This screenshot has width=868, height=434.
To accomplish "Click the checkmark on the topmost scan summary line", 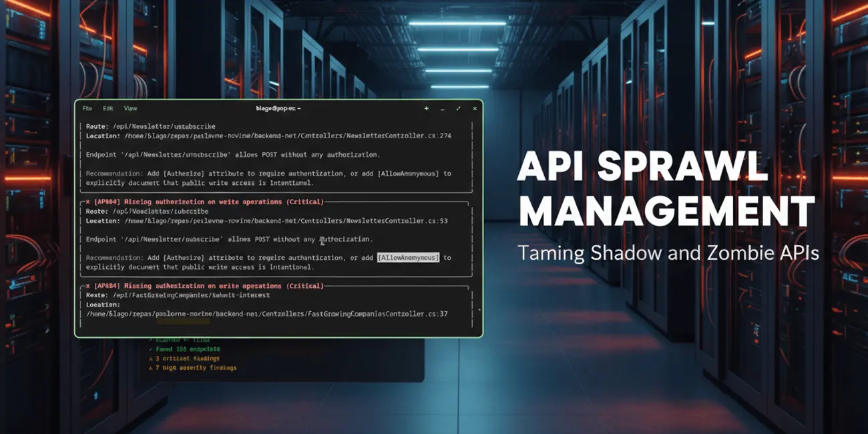I will (150, 339).
